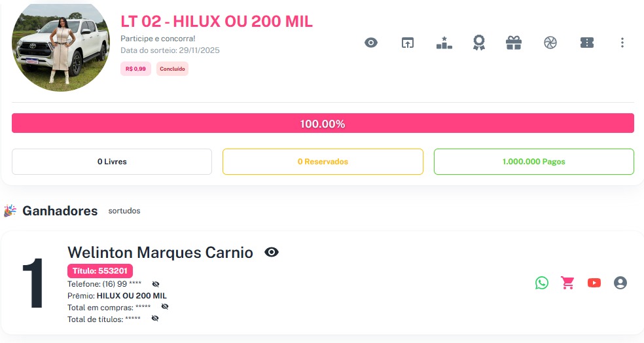Screen dimensions: 644x343
Task: Show hidden Total em compras value
Action: [165, 306]
